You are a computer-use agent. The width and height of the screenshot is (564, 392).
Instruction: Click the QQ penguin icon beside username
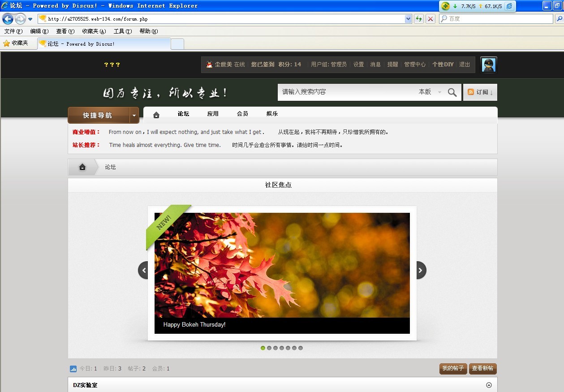pos(209,65)
